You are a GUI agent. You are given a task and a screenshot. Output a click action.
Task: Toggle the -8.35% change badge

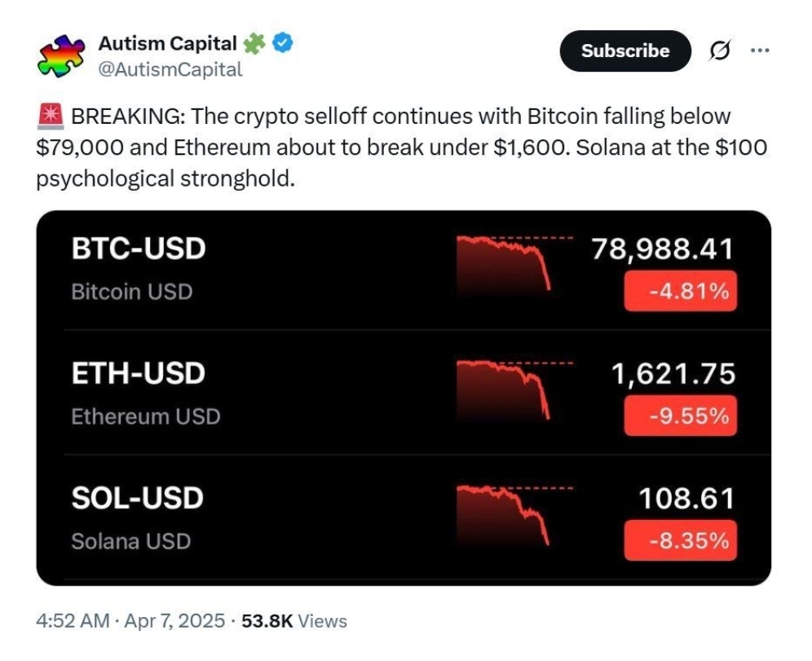pos(680,541)
